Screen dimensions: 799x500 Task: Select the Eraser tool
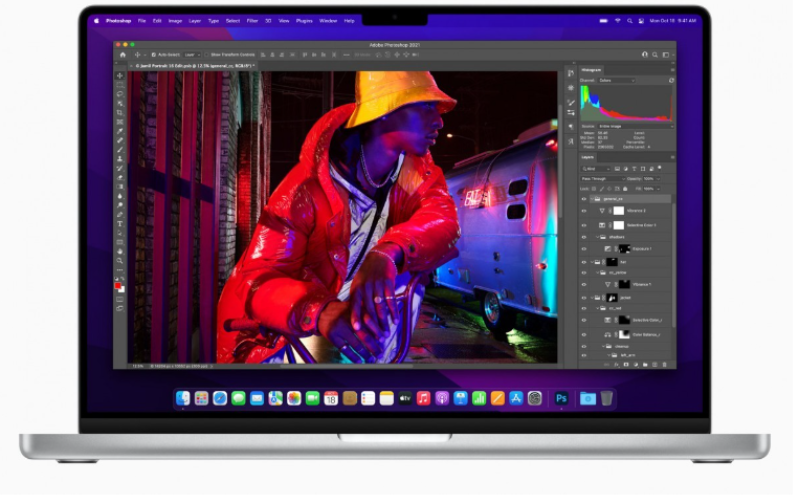[x=120, y=177]
